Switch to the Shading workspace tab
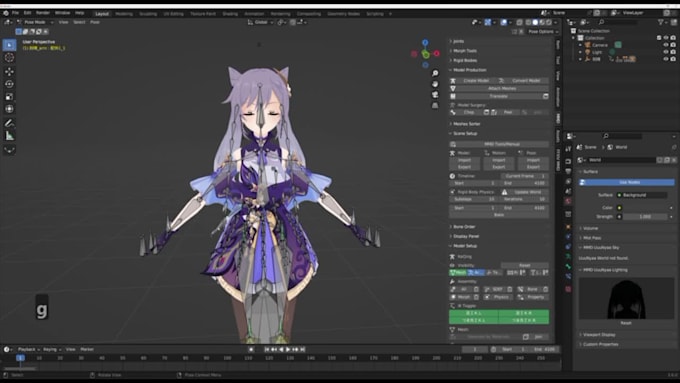This screenshot has width=680, height=383. tap(230, 14)
